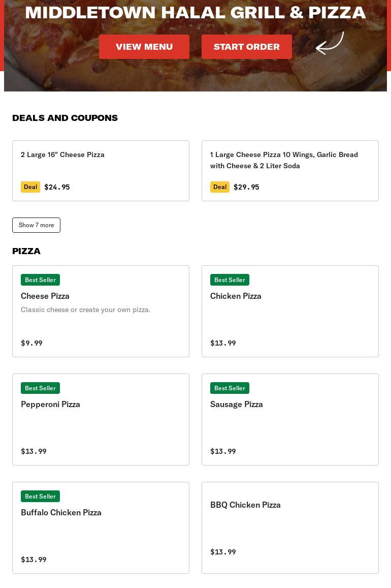This screenshot has height=588, width=391.
Task: Select the BBQ Chicken Pizza card
Action: pyautogui.click(x=290, y=528)
